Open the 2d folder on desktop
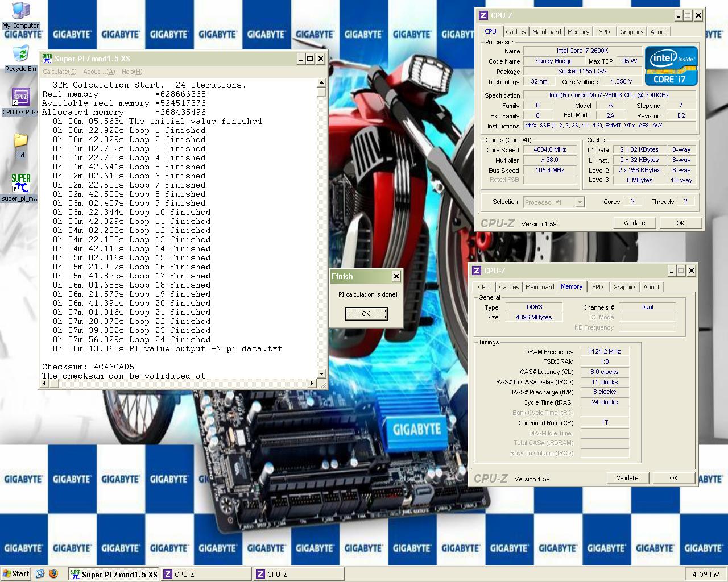This screenshot has height=582, width=728. (x=20, y=145)
